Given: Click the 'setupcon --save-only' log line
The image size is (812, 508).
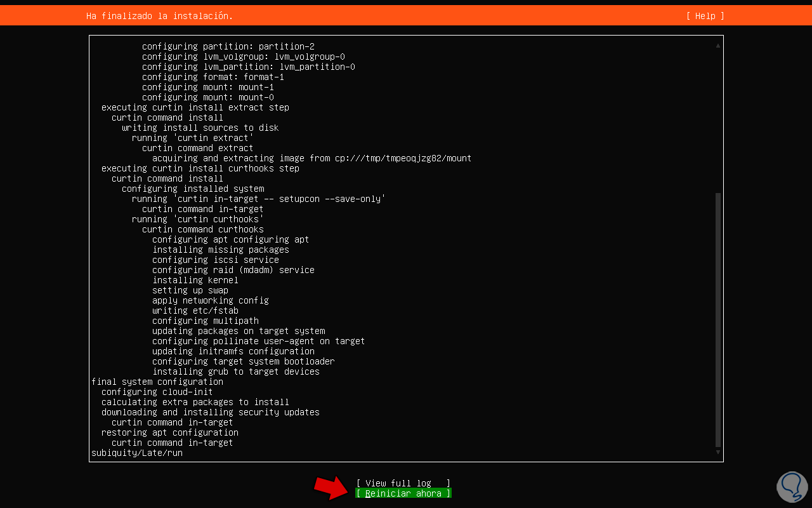Looking at the screenshot, I should tap(259, 199).
